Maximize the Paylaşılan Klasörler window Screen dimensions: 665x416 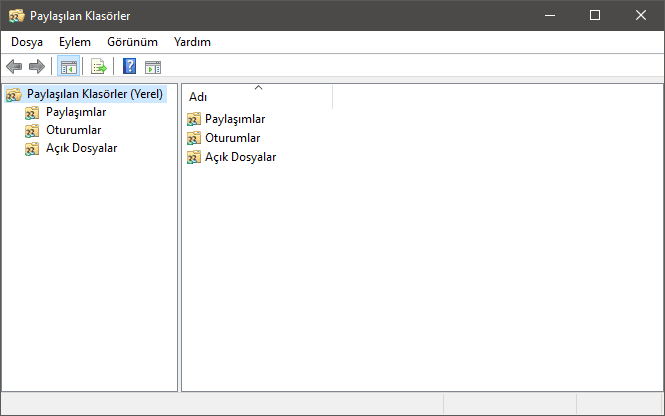(x=595, y=15)
